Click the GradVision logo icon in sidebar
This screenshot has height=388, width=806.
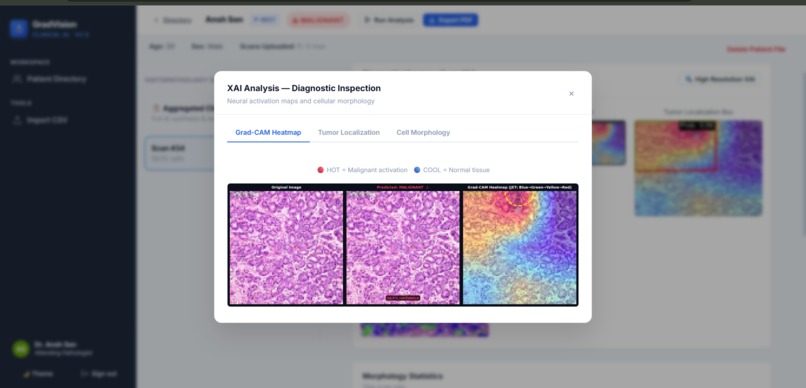coord(19,29)
